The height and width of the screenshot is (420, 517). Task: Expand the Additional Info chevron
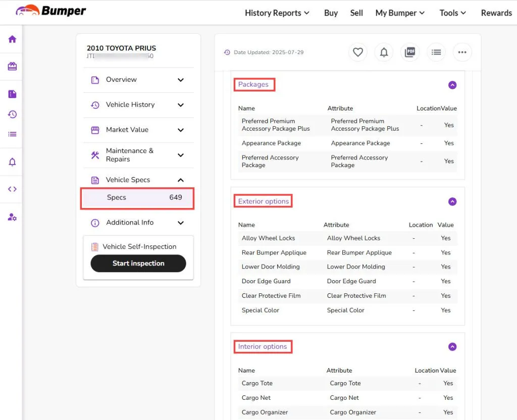pyautogui.click(x=181, y=223)
